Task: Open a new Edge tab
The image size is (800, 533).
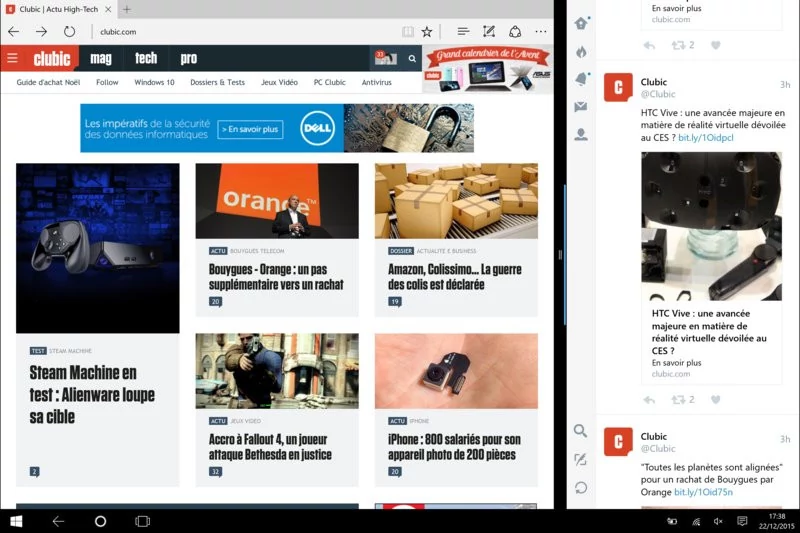Action: point(127,9)
